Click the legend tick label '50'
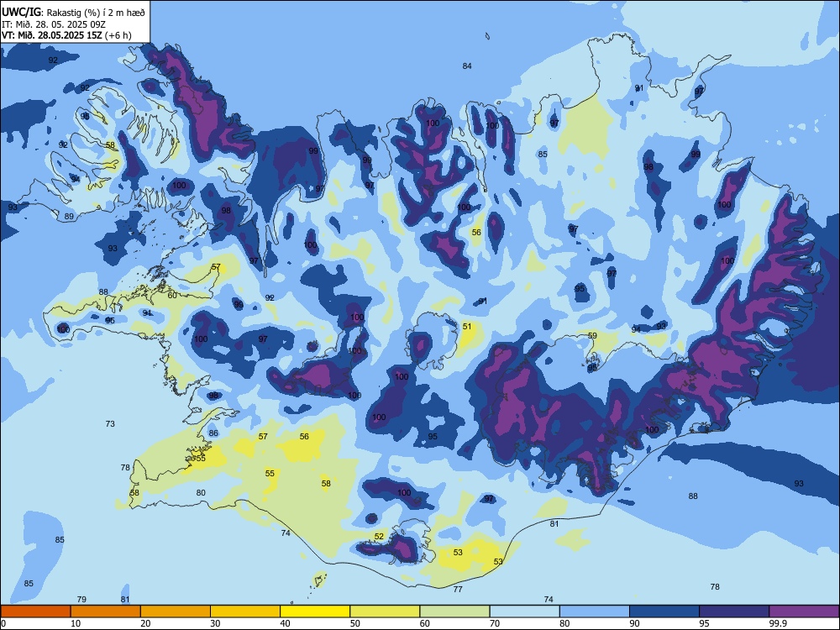 pyautogui.click(x=355, y=623)
